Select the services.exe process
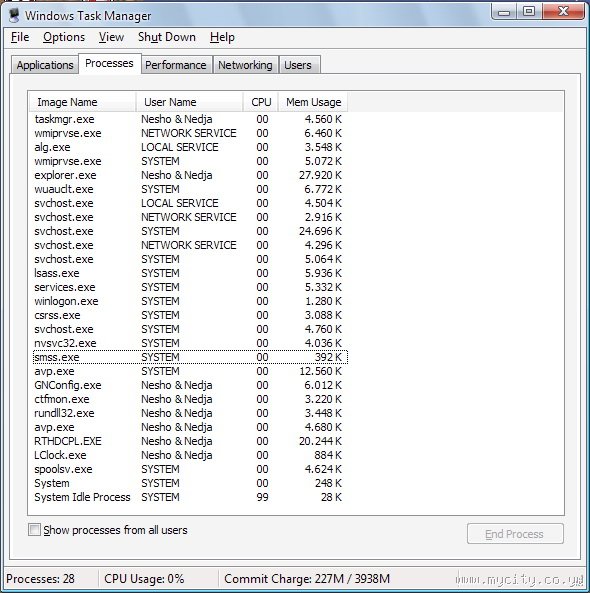590x593 pixels. [x=190, y=287]
